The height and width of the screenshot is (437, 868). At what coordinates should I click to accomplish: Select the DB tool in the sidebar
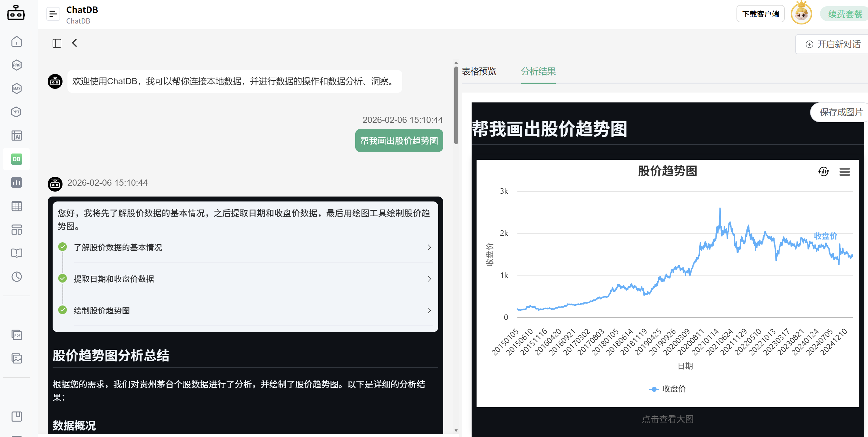(16, 159)
